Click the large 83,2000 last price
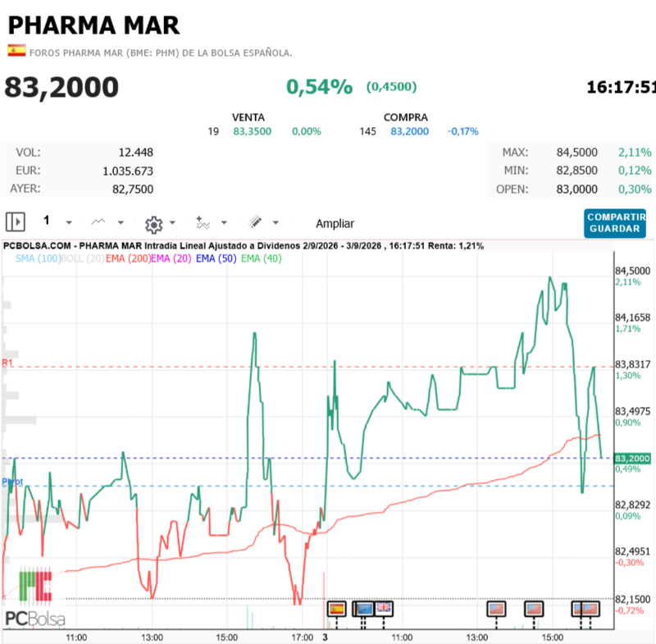 pyautogui.click(x=61, y=88)
